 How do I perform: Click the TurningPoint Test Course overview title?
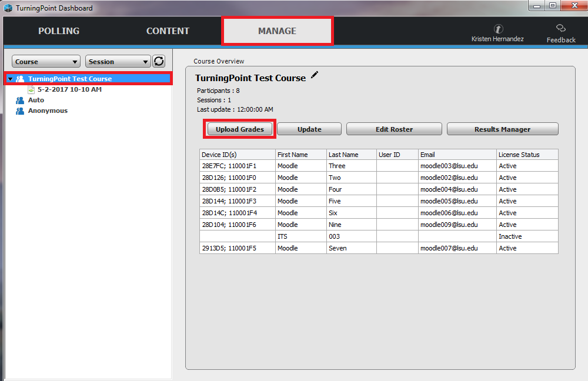click(250, 78)
